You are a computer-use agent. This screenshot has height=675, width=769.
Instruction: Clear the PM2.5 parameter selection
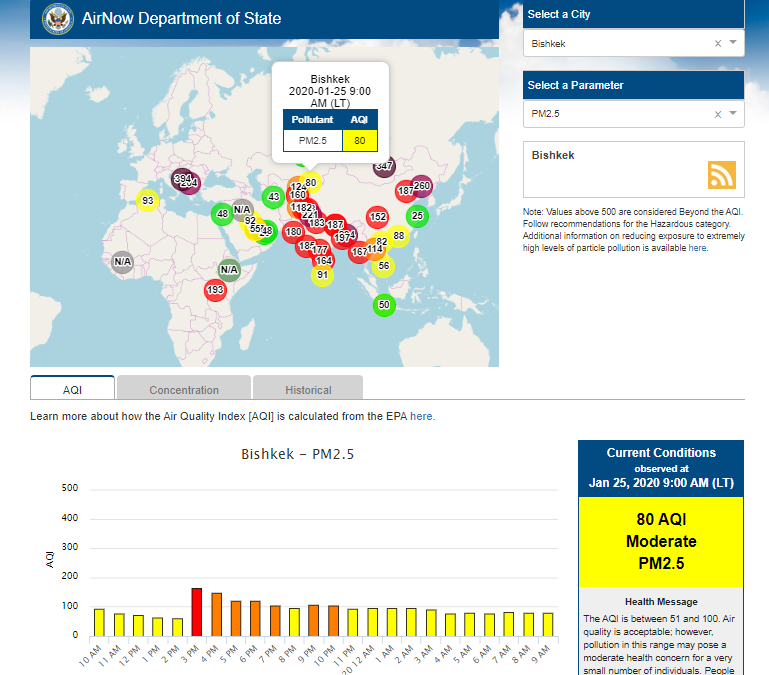(x=717, y=114)
